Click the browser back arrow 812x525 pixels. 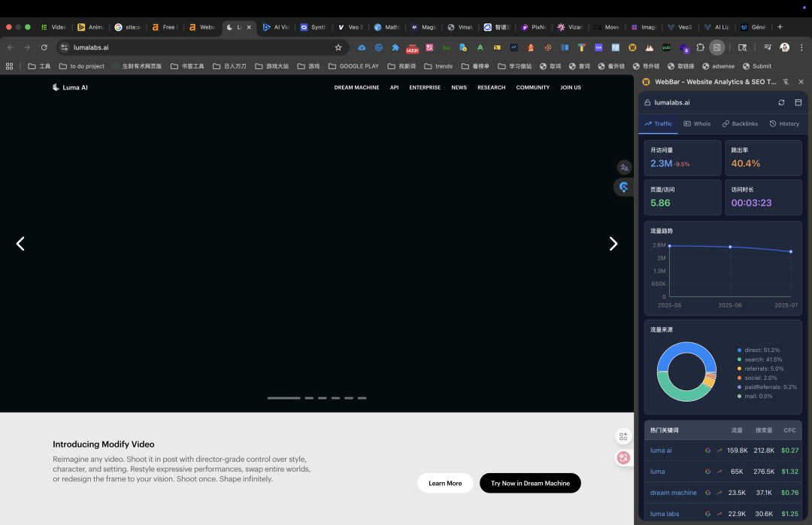pos(11,47)
